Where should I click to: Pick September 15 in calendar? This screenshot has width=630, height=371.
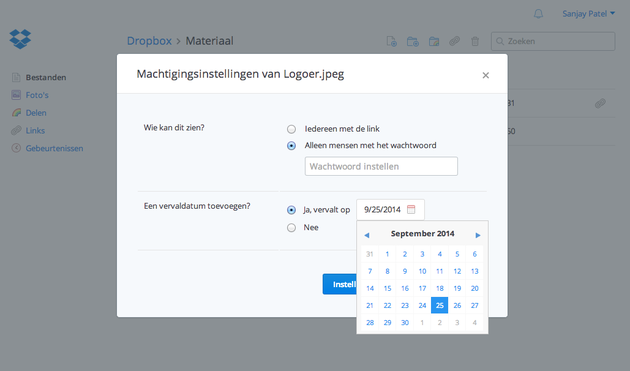pyautogui.click(x=387, y=288)
